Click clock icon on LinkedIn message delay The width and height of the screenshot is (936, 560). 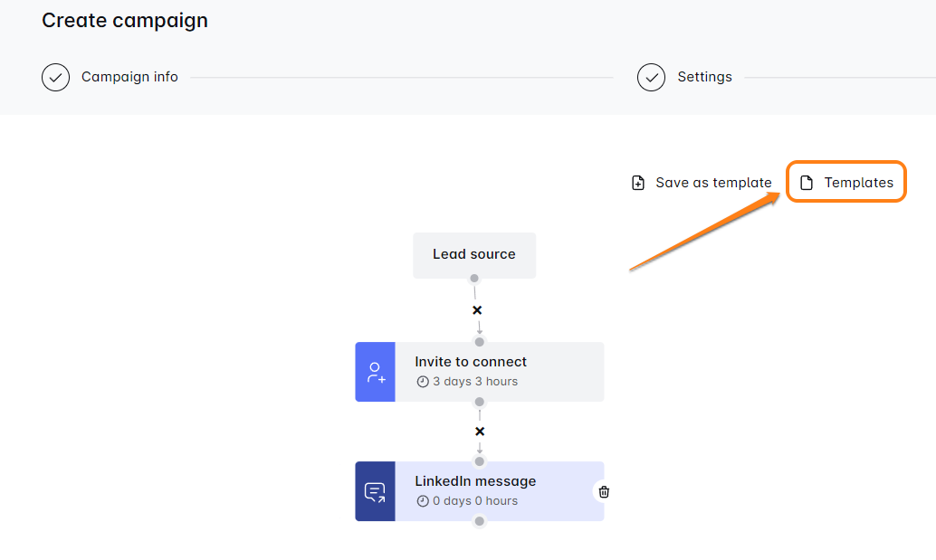pos(422,501)
